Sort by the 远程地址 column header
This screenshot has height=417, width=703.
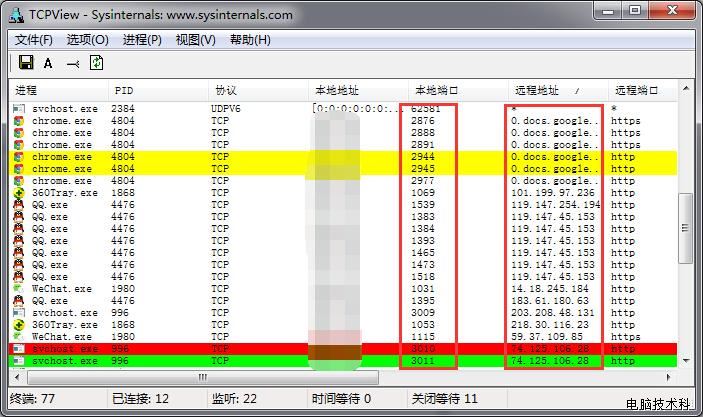[558, 91]
